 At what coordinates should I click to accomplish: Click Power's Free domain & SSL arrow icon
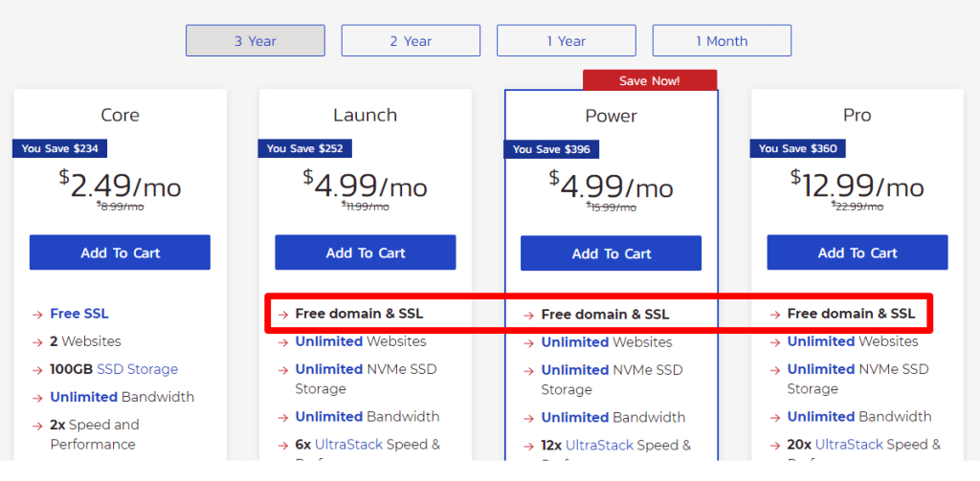pyautogui.click(x=528, y=315)
